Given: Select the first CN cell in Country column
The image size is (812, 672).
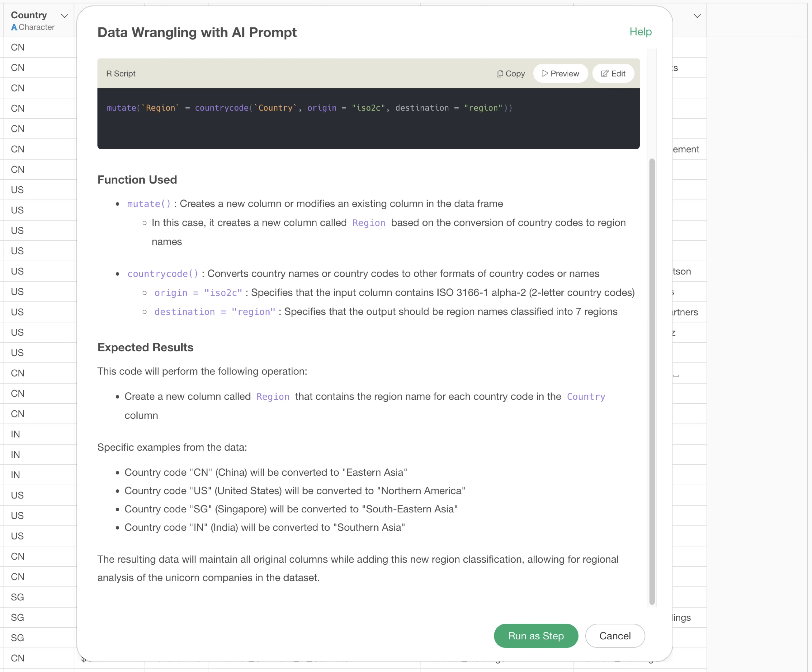Looking at the screenshot, I should (18, 47).
